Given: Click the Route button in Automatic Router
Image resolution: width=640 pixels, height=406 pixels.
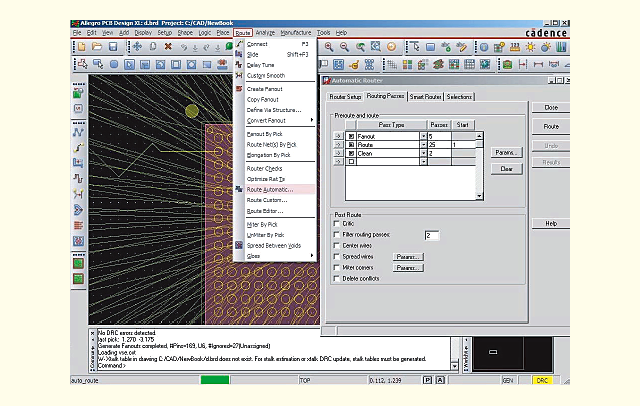Looking at the screenshot, I should coord(551,127).
